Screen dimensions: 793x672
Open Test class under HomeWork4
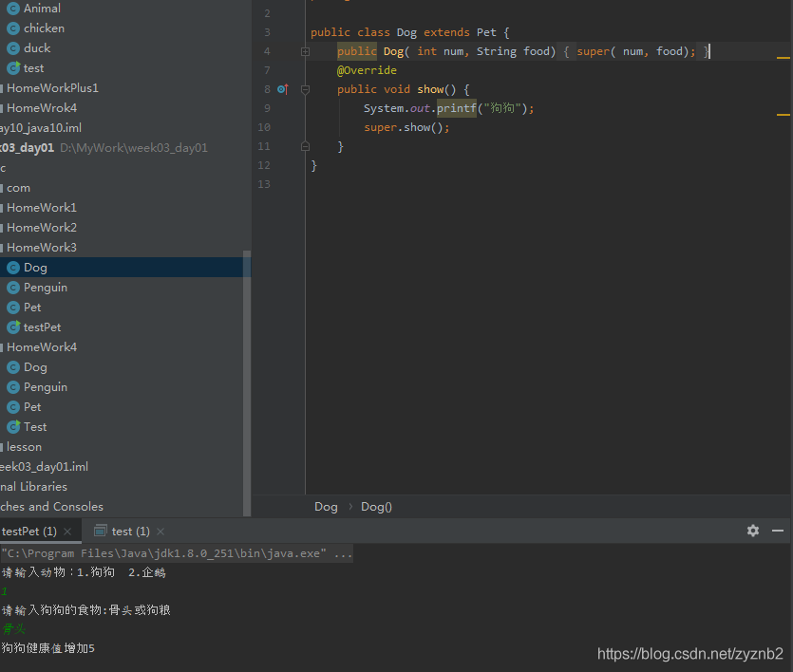(x=35, y=427)
